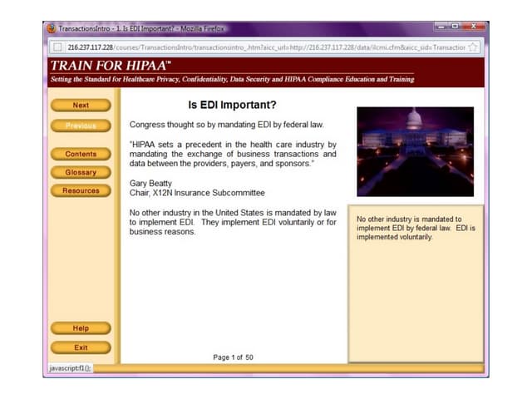This screenshot has height=399, width=532.
Task: Open the Glossary
Action: 81,172
